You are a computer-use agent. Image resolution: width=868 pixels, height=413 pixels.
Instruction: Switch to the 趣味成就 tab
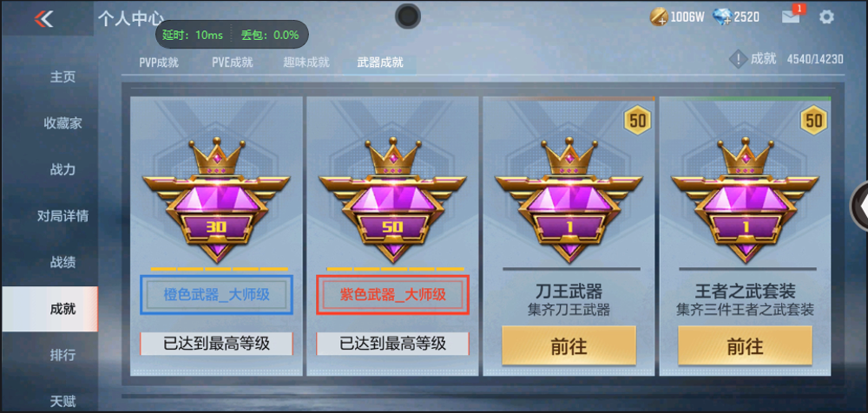click(x=306, y=62)
